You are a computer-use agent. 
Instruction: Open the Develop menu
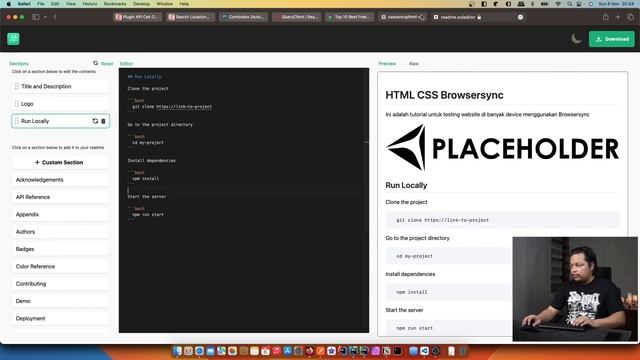[142, 4]
